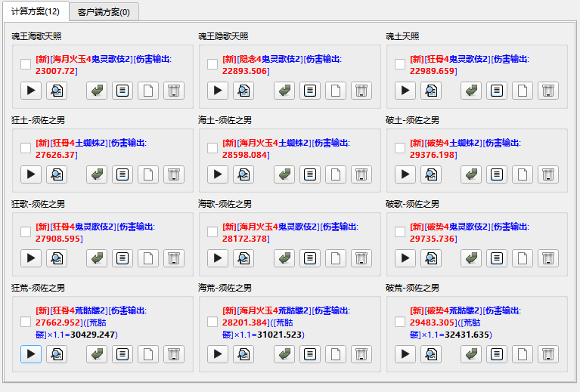Run the 狂土-须佐之男 plan with play button
580x392 pixels.
coord(31,174)
